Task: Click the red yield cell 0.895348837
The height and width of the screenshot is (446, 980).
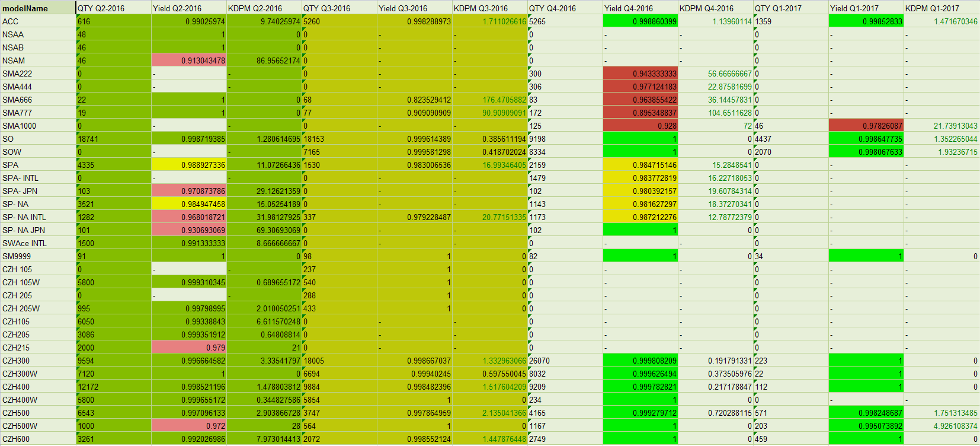Action: [640, 113]
